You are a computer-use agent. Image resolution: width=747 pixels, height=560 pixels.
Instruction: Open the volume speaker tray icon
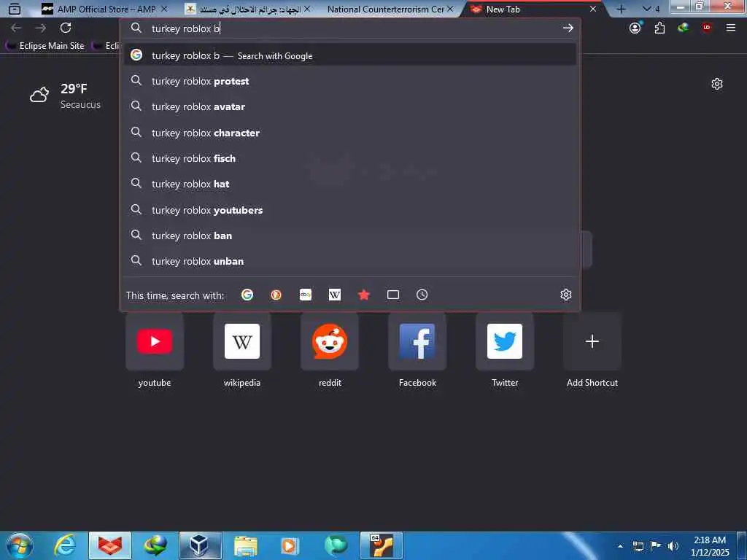coord(673,546)
